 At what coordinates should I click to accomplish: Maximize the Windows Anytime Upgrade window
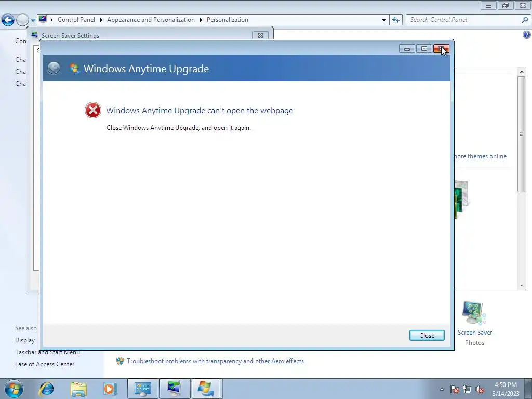click(424, 49)
